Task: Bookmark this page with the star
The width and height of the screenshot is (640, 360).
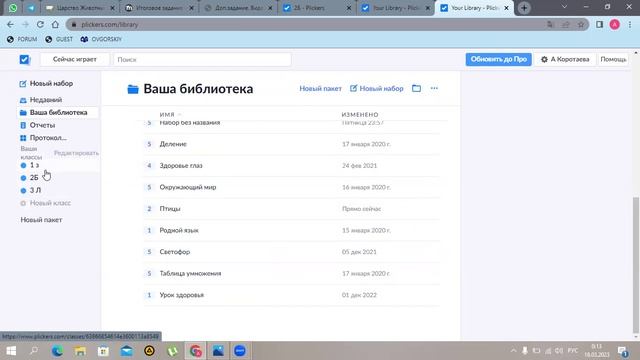Action: click(x=581, y=24)
